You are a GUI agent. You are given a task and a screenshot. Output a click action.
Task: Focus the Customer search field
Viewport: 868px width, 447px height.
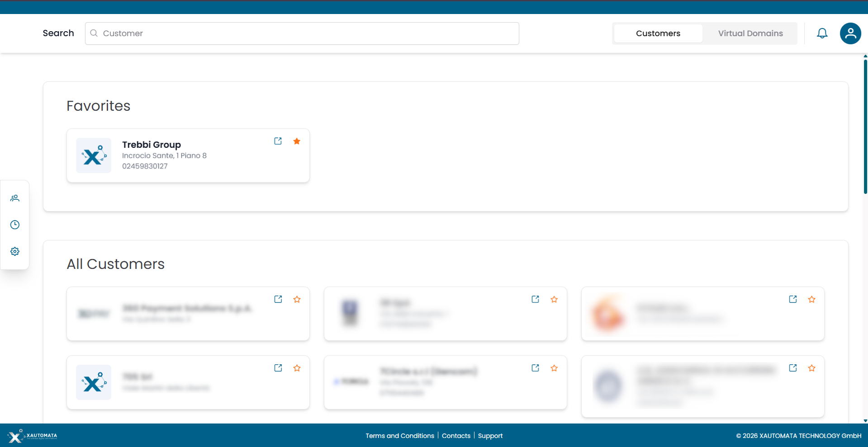(x=308, y=33)
